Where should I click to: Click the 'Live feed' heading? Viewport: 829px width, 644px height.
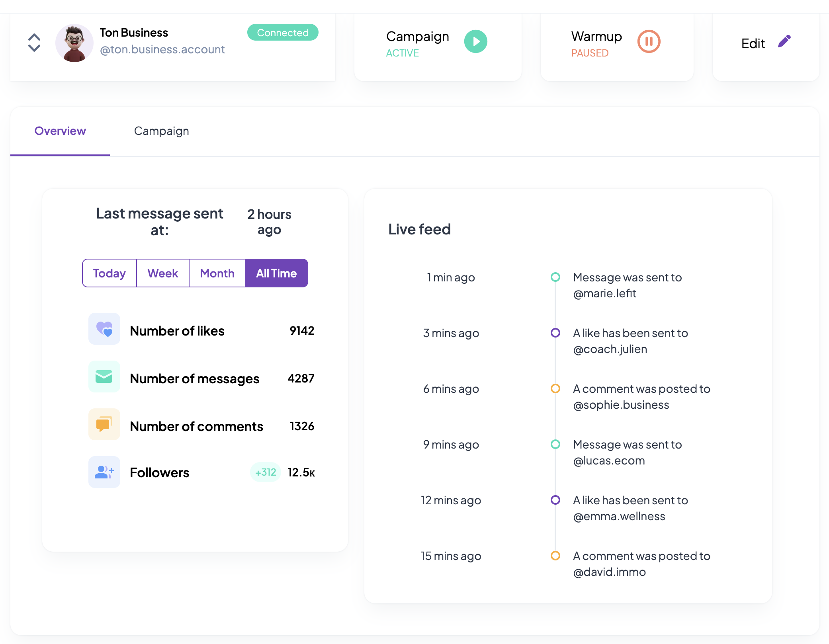pyautogui.click(x=420, y=229)
